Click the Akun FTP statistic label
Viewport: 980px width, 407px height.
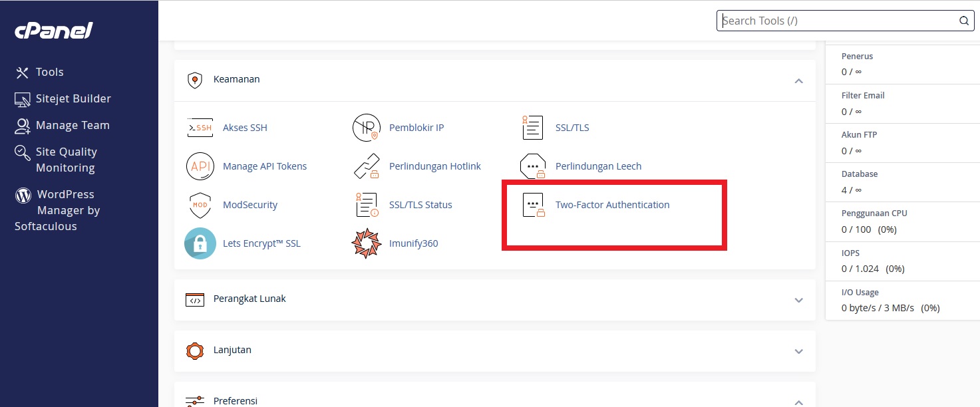[x=860, y=135]
